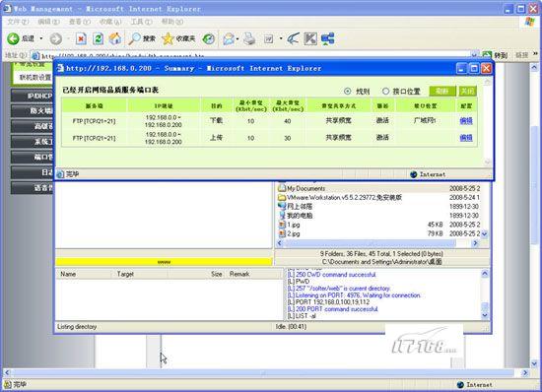This screenshot has height=392, width=542.
Task: Click the Print printer icon
Action: [249, 38]
